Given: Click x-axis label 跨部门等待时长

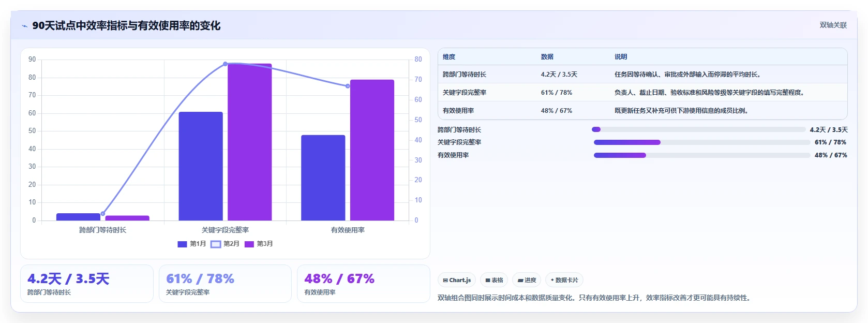Looking at the screenshot, I should [103, 230].
